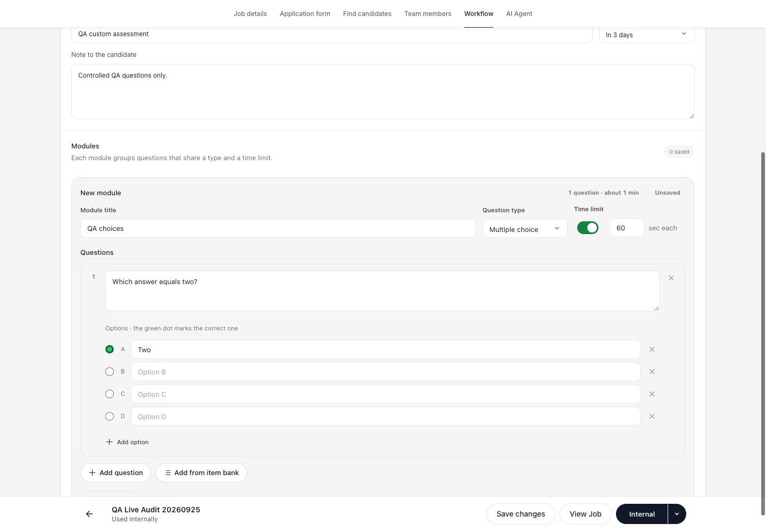Click the '0 saved' badge

[x=679, y=152]
